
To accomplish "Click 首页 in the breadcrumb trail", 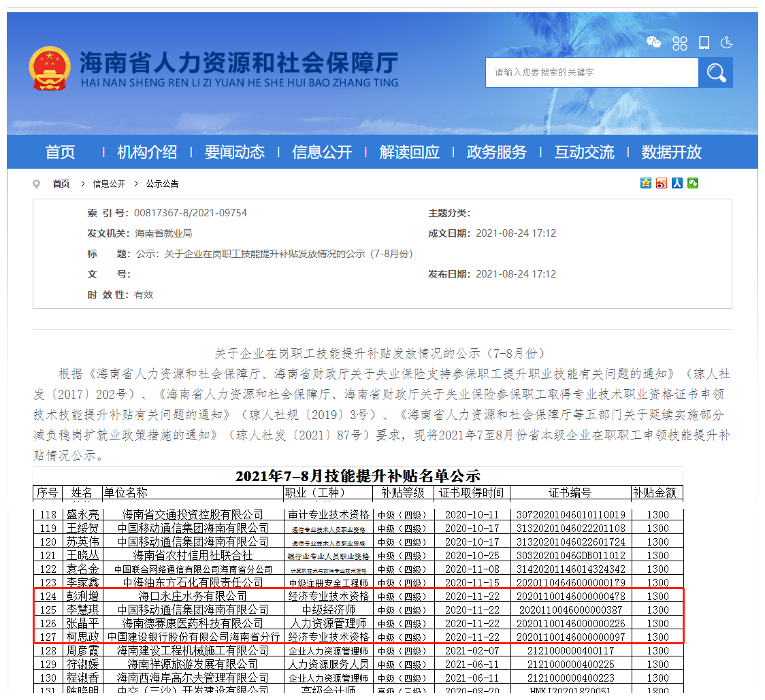I will click(61, 183).
